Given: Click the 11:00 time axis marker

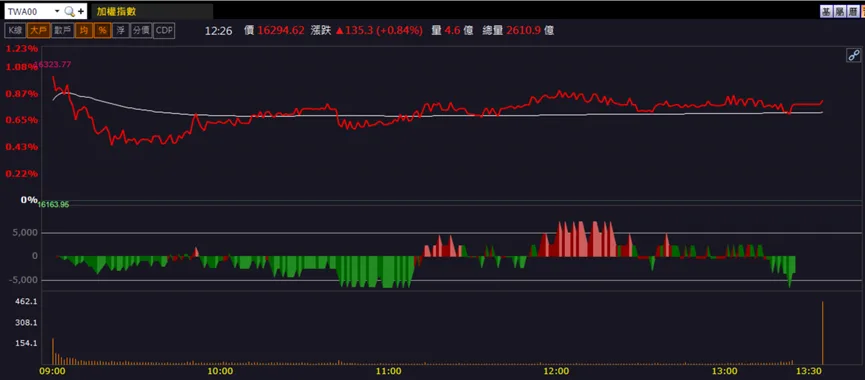Looking at the screenshot, I should (388, 371).
